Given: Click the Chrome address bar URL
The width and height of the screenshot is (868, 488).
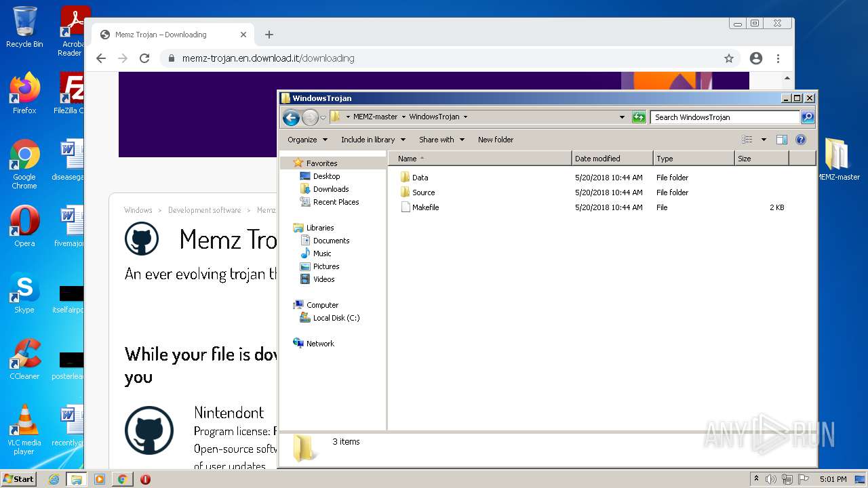Looking at the screenshot, I should [x=268, y=58].
